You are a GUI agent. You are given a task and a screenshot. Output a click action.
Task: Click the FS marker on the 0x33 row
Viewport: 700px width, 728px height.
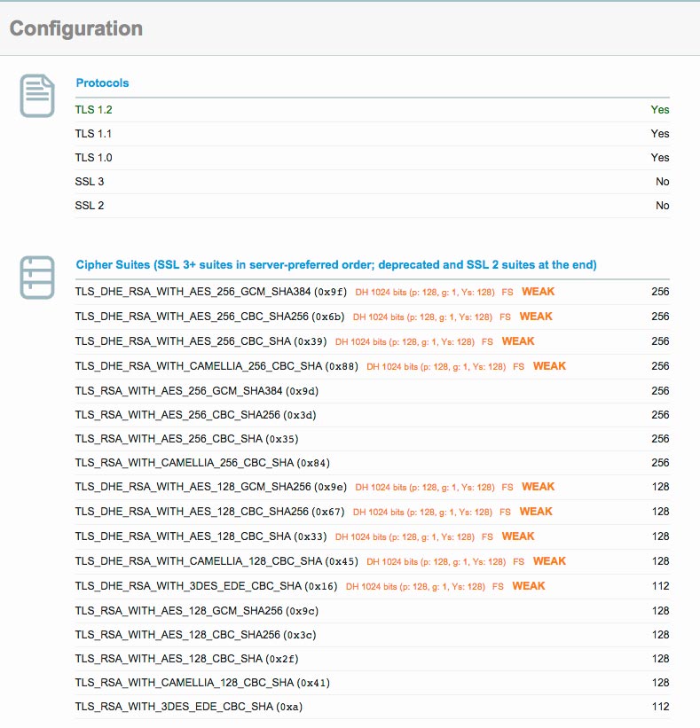(487, 537)
